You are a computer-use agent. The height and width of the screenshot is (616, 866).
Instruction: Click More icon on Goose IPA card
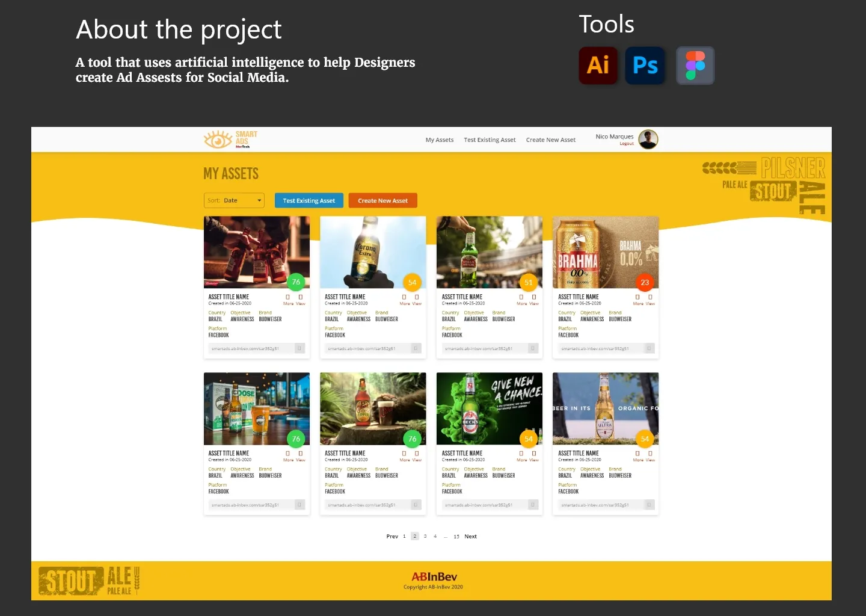click(x=288, y=454)
